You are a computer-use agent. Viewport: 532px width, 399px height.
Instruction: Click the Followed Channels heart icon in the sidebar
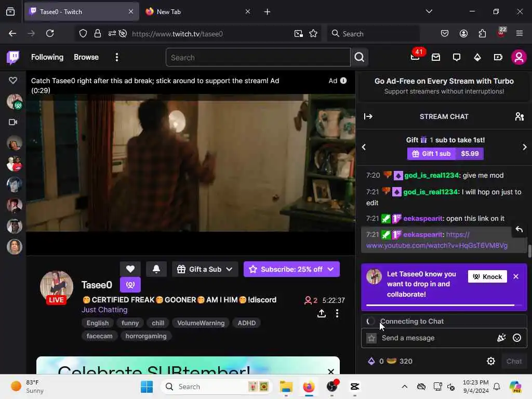point(13,81)
